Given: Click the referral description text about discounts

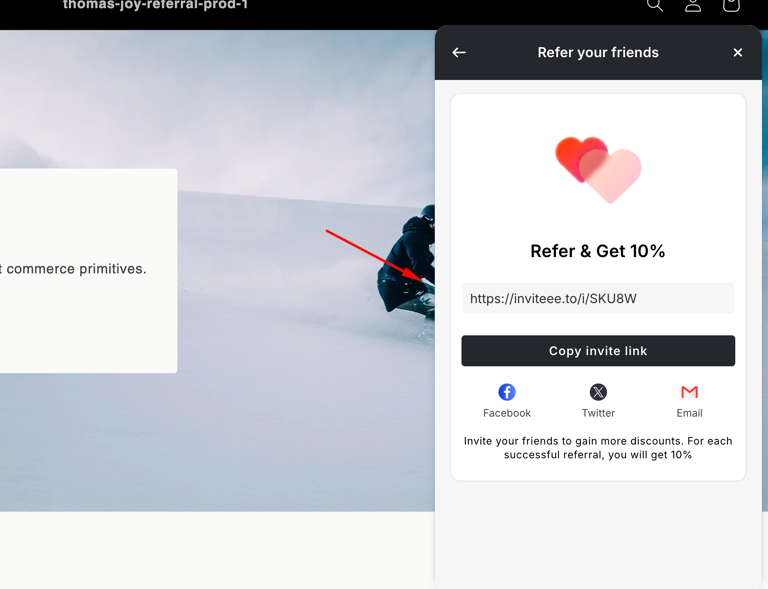Looking at the screenshot, I should tap(598, 447).
